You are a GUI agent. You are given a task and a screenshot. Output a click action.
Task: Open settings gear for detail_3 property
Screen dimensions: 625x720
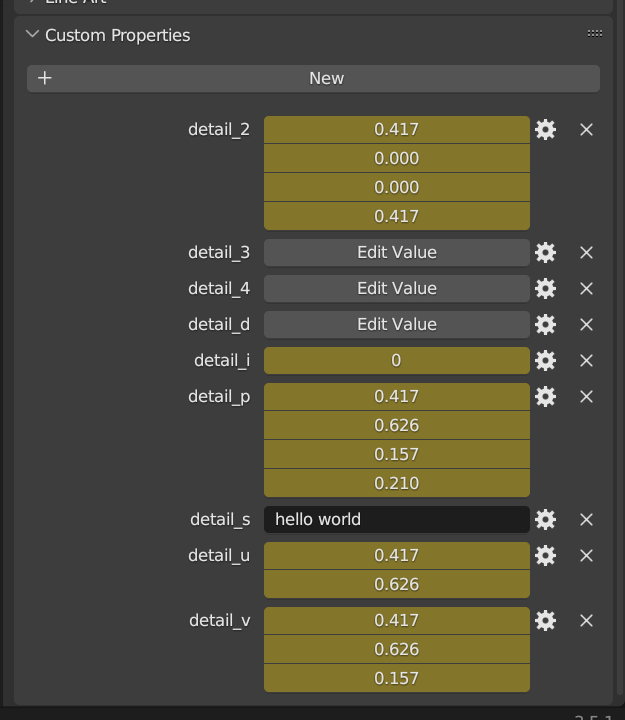(x=546, y=253)
